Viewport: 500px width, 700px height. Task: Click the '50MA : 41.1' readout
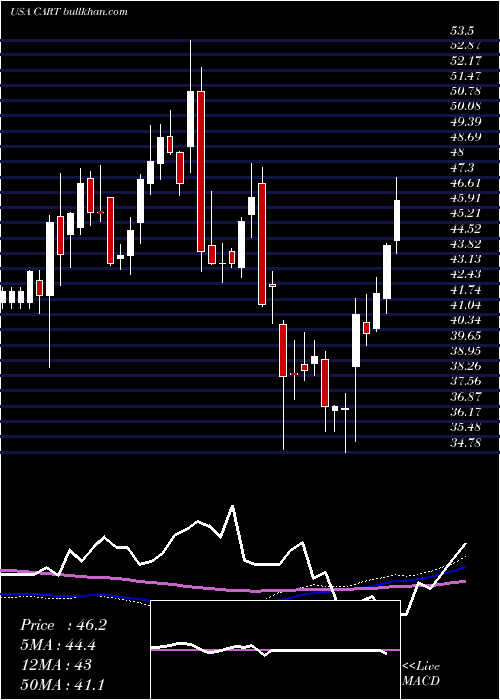click(x=62, y=684)
